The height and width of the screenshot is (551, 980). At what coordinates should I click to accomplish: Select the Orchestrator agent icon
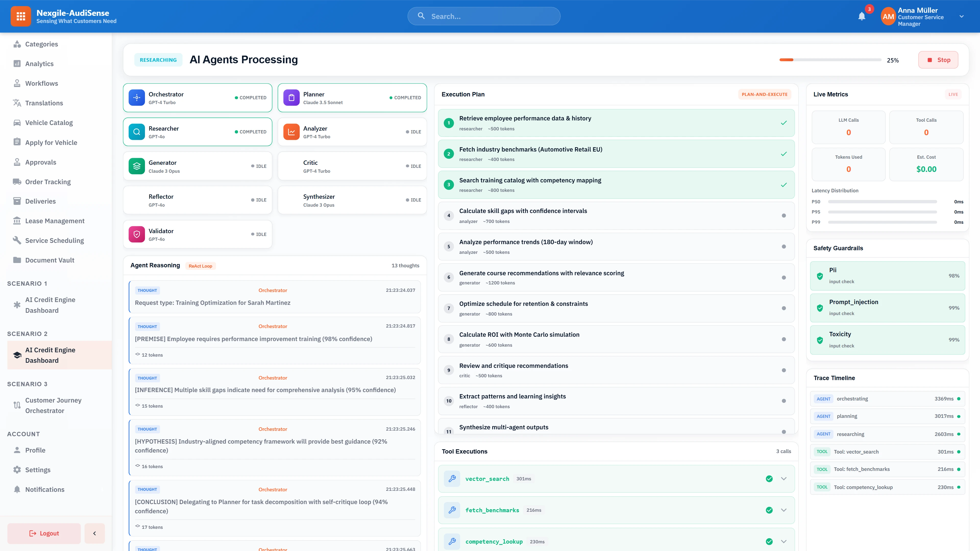click(136, 98)
